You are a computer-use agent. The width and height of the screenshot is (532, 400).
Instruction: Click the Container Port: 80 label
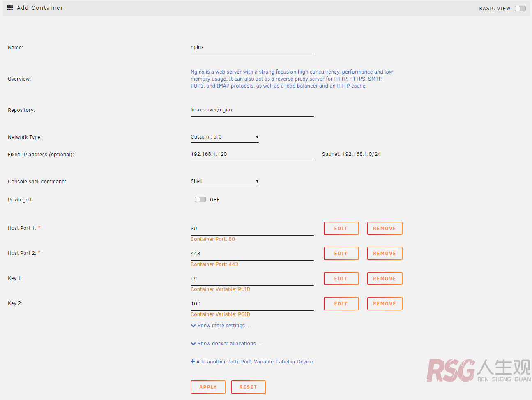(213, 239)
